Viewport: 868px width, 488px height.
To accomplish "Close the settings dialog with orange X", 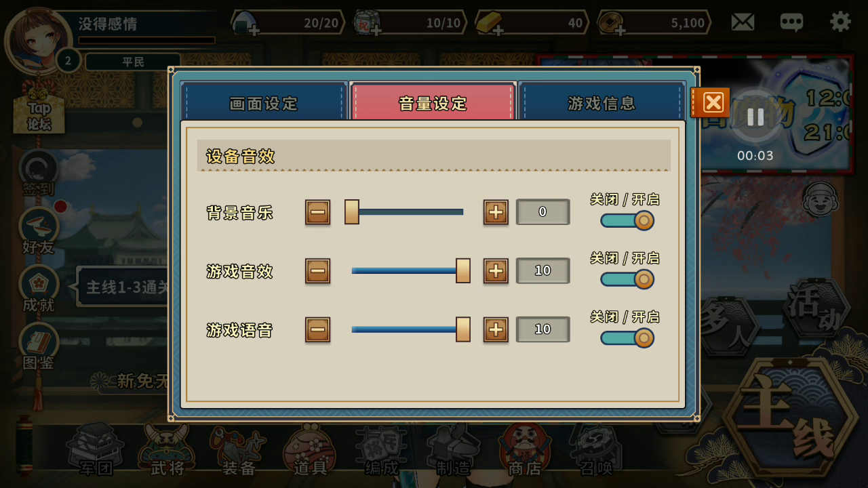I will point(711,102).
